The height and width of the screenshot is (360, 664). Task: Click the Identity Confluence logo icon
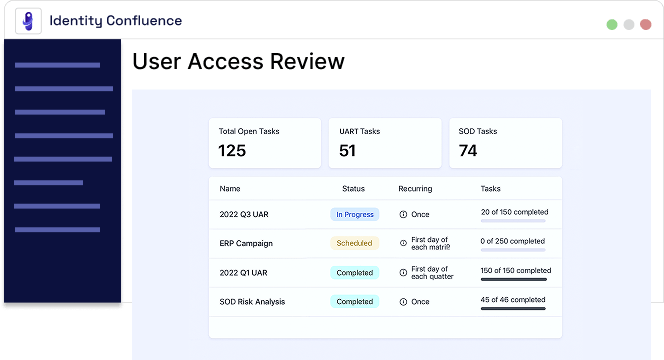(28, 21)
